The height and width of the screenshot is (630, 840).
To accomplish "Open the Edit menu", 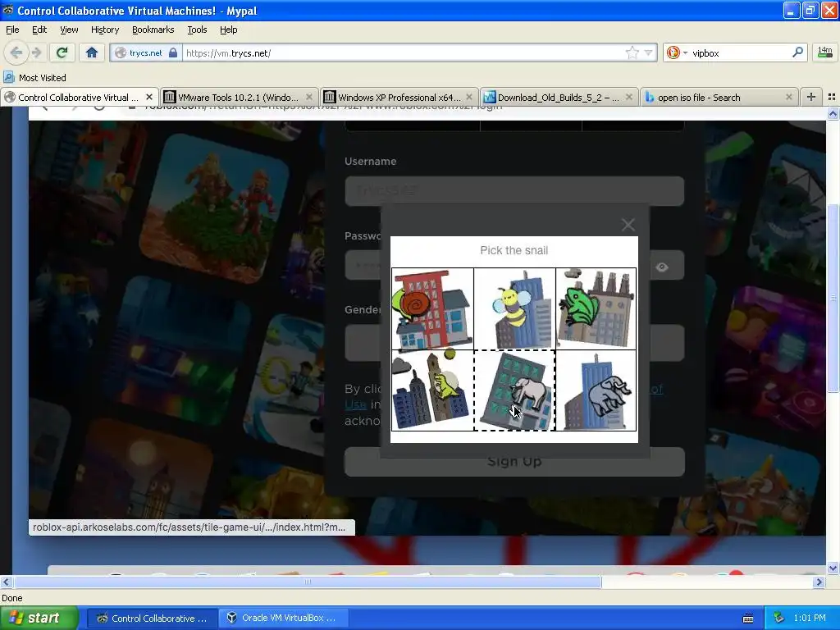I will [x=39, y=30].
